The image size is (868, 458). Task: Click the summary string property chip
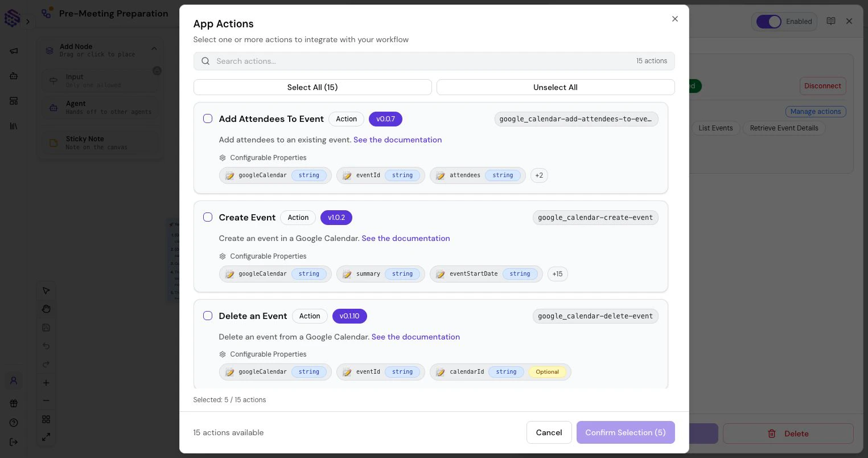pos(381,274)
